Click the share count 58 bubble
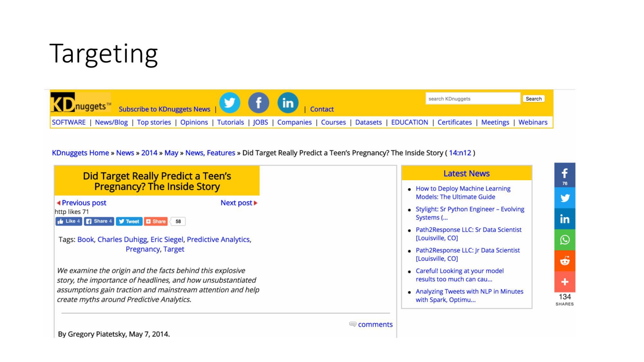This screenshot has width=644, height=362. click(178, 221)
